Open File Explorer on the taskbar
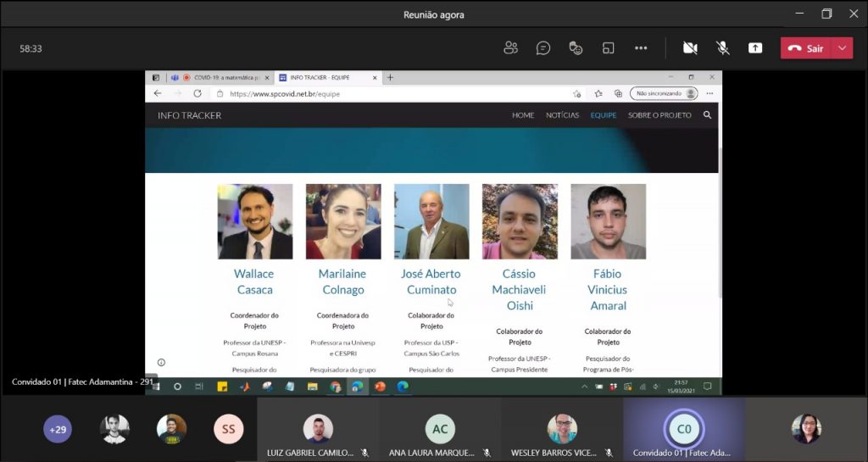 pos(313,387)
